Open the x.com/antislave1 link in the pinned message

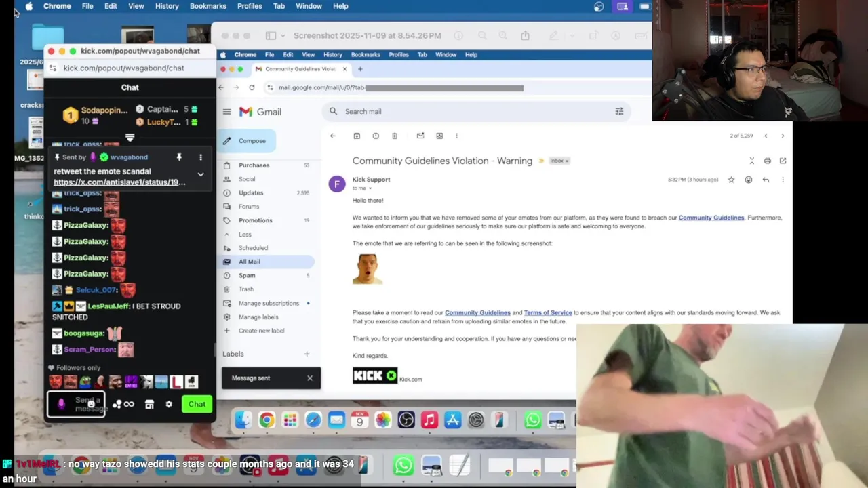coord(119,182)
